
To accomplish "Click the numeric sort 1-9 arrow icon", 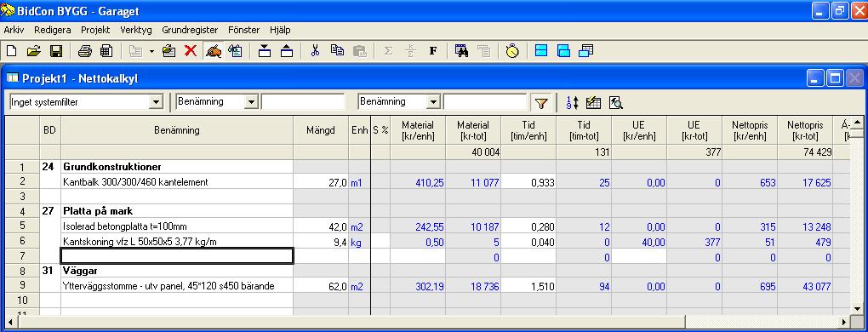I will pyautogui.click(x=573, y=102).
